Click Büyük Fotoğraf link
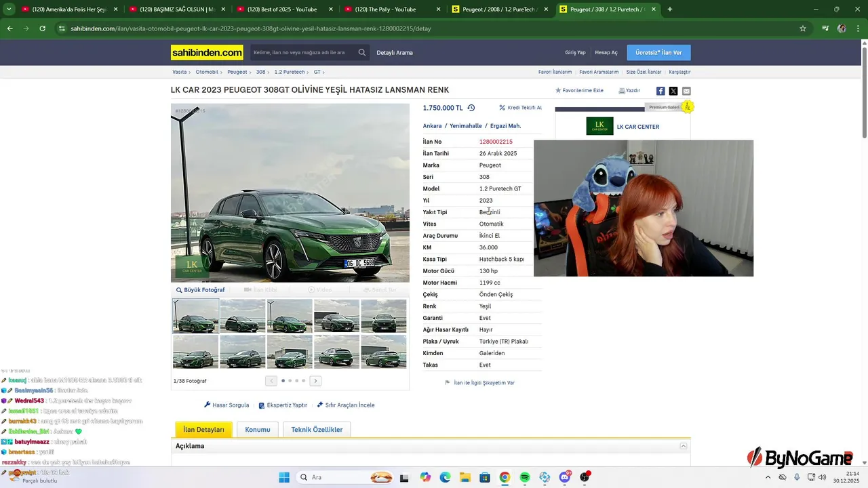 click(x=201, y=290)
